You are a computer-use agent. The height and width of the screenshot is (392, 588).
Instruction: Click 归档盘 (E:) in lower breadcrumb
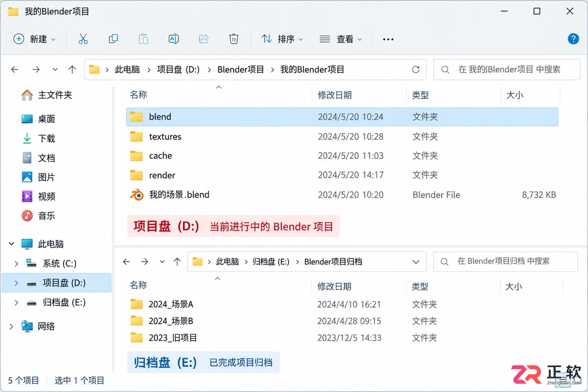271,261
